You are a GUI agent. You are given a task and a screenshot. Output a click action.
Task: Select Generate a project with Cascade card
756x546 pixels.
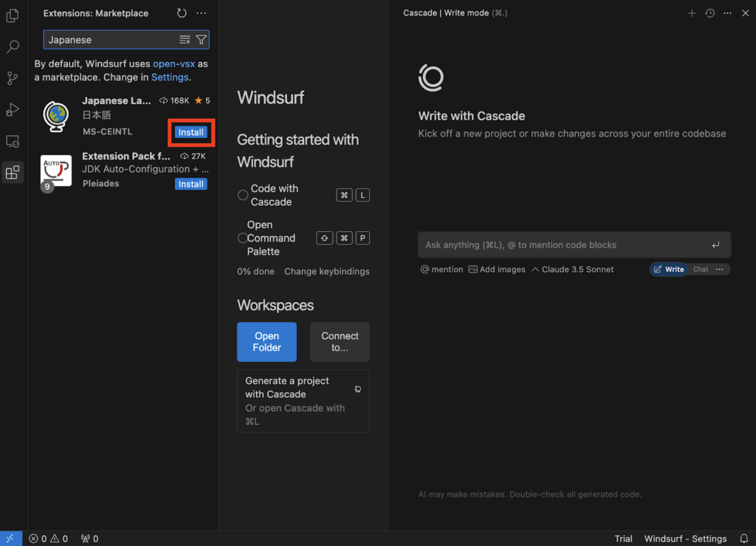coord(303,400)
